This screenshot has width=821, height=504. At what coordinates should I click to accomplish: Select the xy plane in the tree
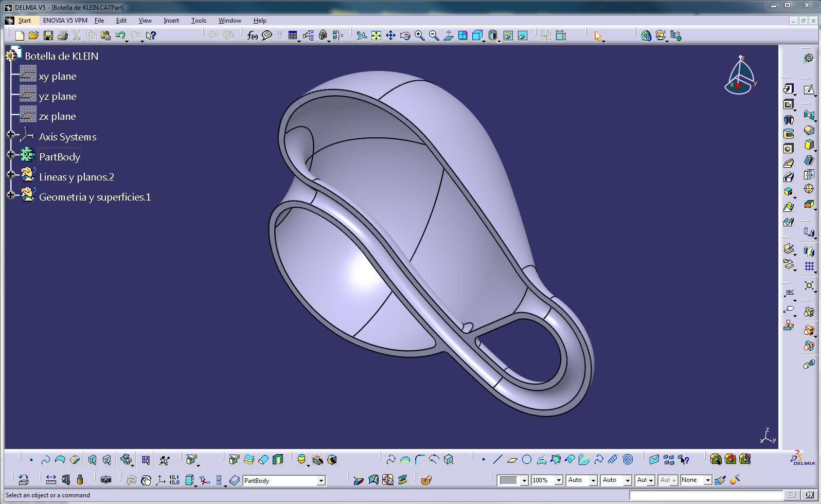point(58,76)
